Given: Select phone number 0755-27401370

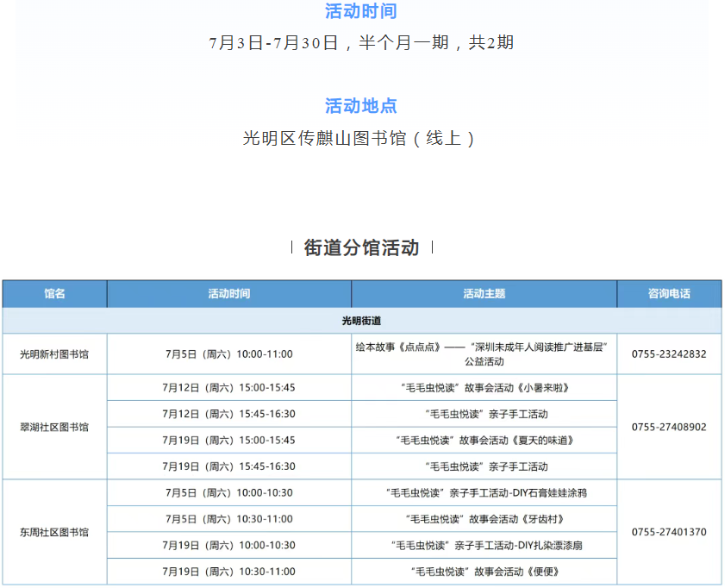Looking at the screenshot, I should 669,532.
